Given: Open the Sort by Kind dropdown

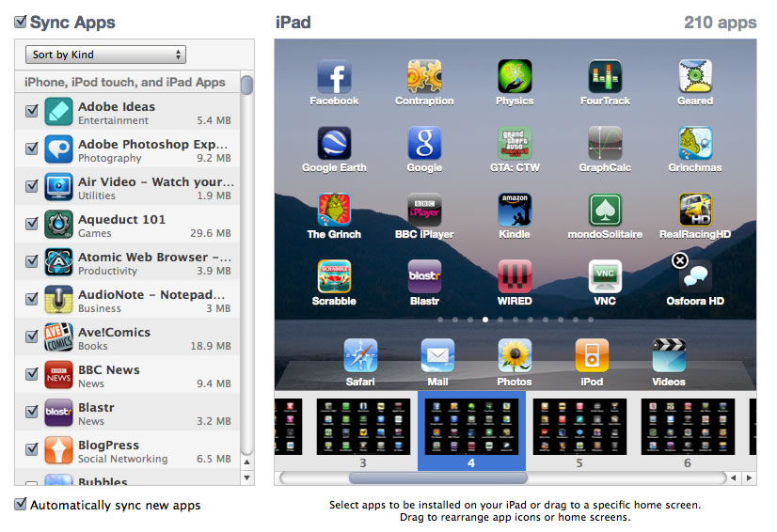Looking at the screenshot, I should (x=105, y=55).
